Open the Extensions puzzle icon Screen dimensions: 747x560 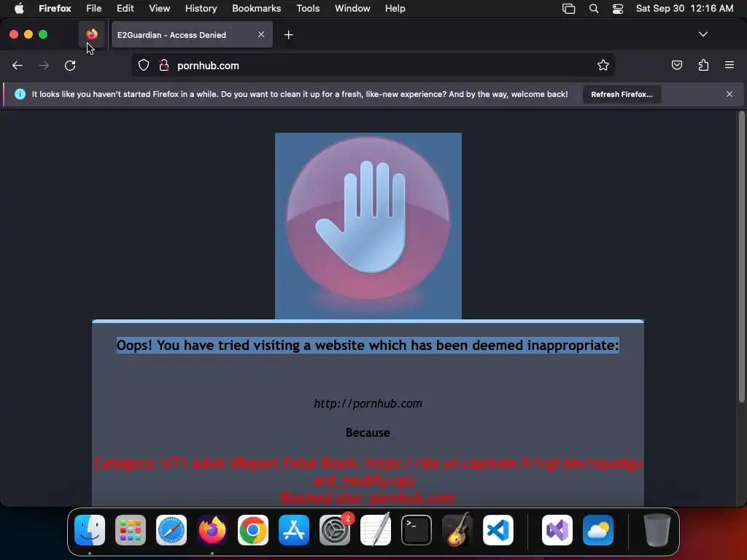[x=704, y=65]
